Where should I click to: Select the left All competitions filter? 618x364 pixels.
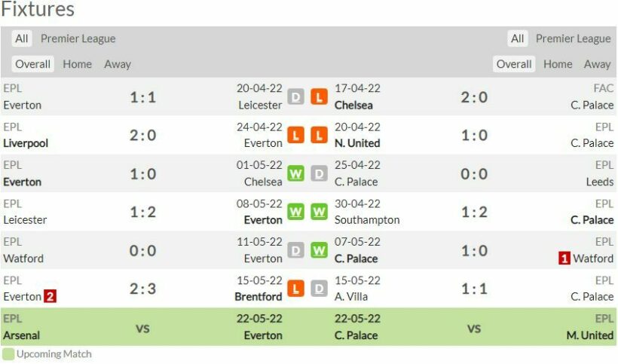click(x=22, y=38)
